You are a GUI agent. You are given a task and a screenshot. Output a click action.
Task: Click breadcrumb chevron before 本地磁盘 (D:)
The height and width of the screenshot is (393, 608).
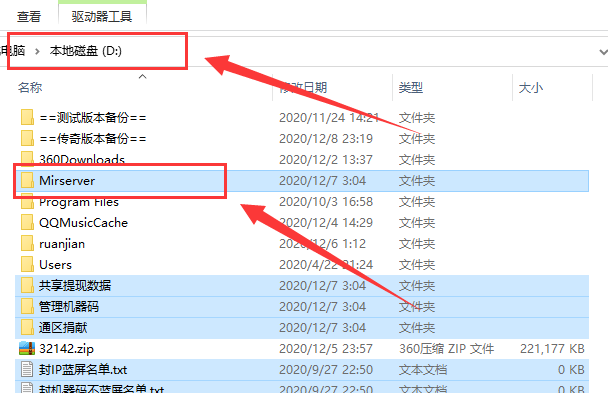click(x=37, y=51)
